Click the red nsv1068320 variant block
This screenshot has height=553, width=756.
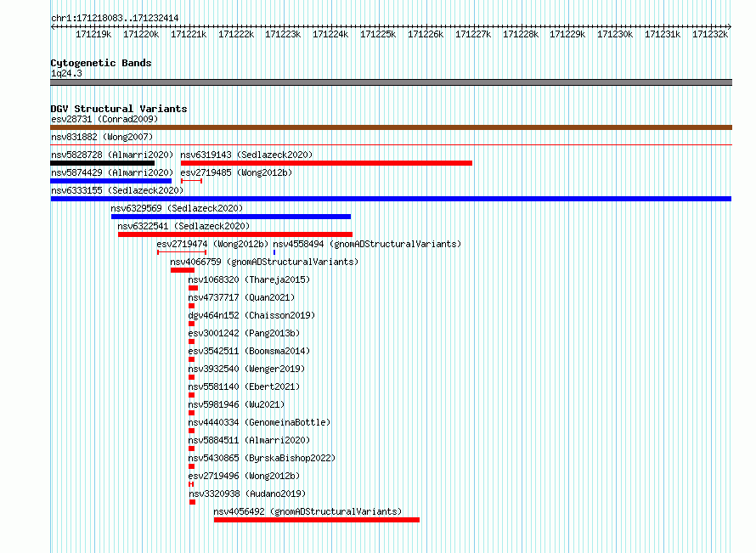click(x=194, y=288)
